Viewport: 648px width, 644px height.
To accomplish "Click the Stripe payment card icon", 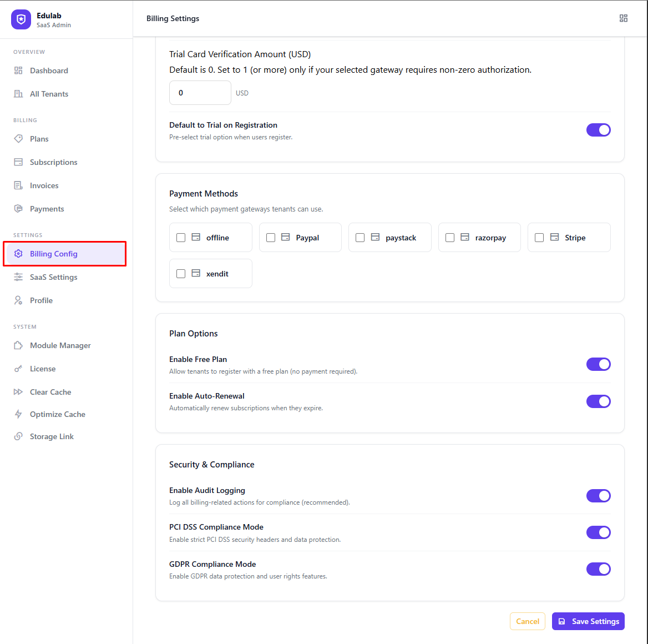I will 554,237.
